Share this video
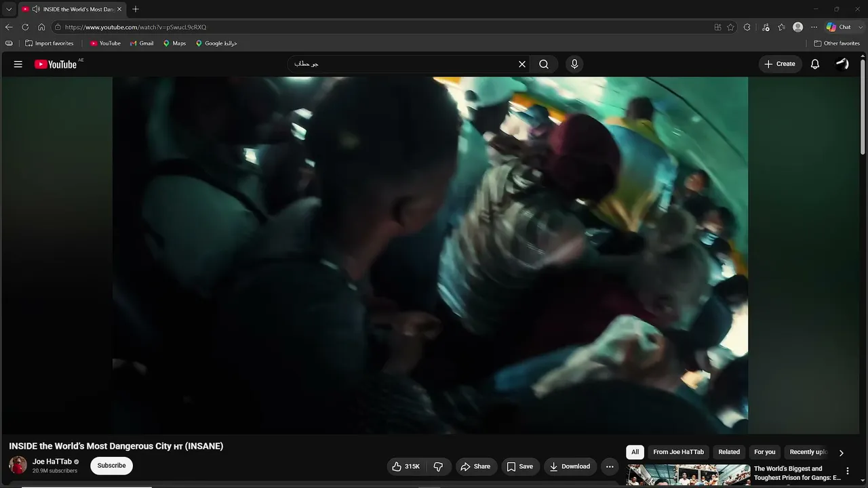868x488 pixels. pyautogui.click(x=475, y=466)
